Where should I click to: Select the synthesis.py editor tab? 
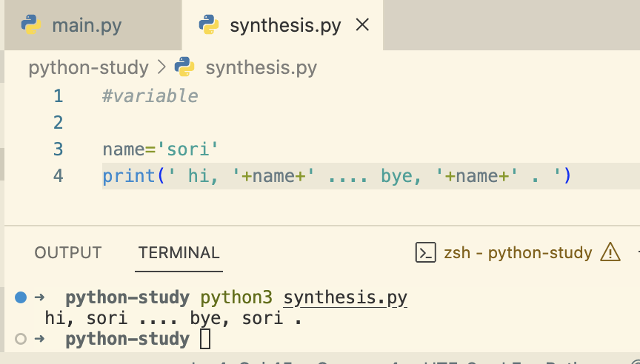[x=282, y=25]
